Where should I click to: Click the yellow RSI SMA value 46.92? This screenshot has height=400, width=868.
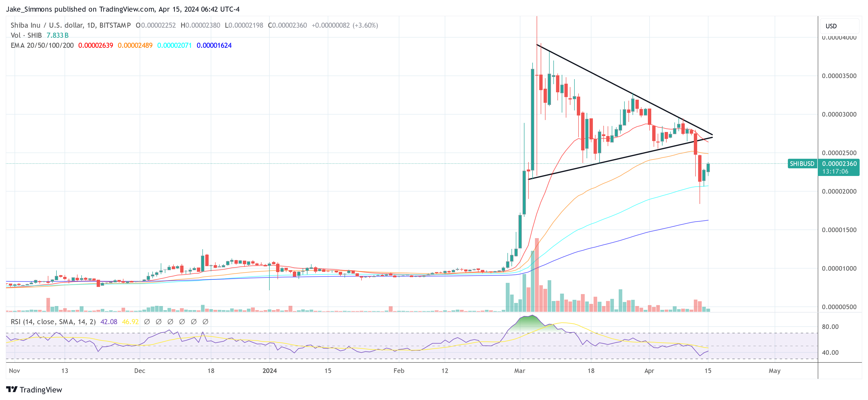tap(130, 322)
